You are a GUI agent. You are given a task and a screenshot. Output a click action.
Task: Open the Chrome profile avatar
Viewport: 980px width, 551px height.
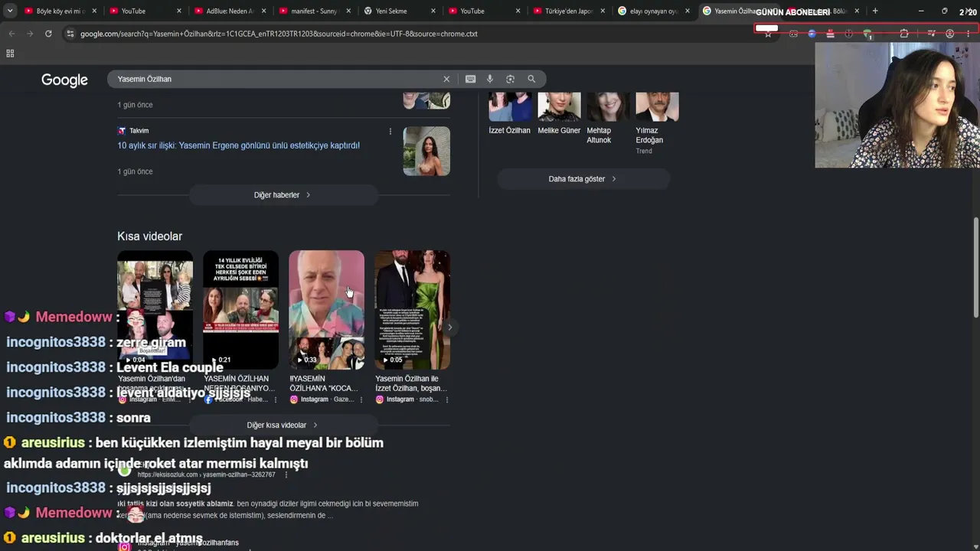949,34
